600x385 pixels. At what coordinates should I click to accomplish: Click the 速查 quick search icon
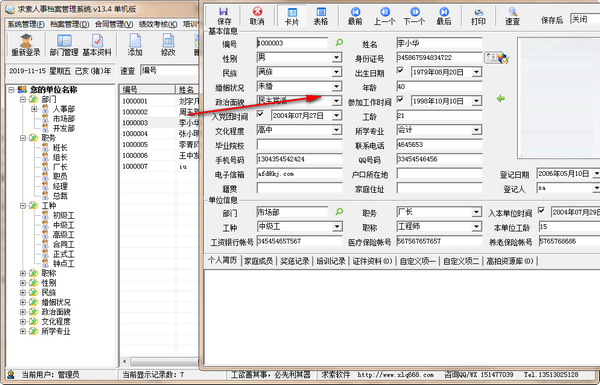(x=512, y=16)
